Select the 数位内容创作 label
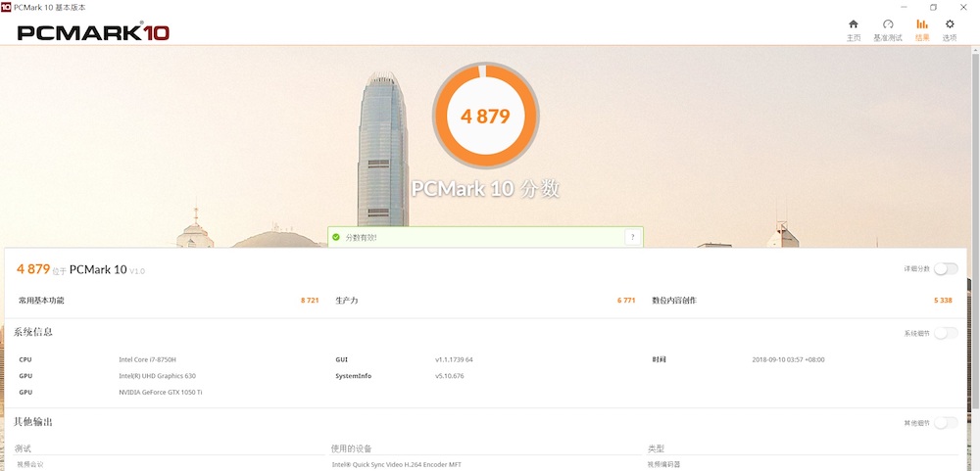This screenshot has width=980, height=471. 674,301
